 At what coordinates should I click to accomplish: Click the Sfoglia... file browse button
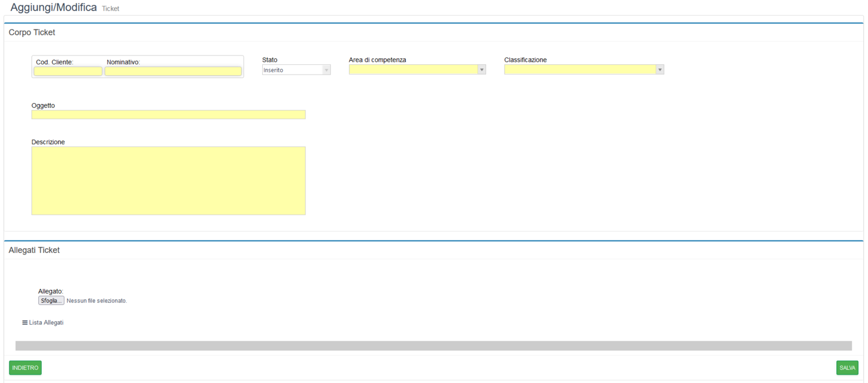click(52, 301)
